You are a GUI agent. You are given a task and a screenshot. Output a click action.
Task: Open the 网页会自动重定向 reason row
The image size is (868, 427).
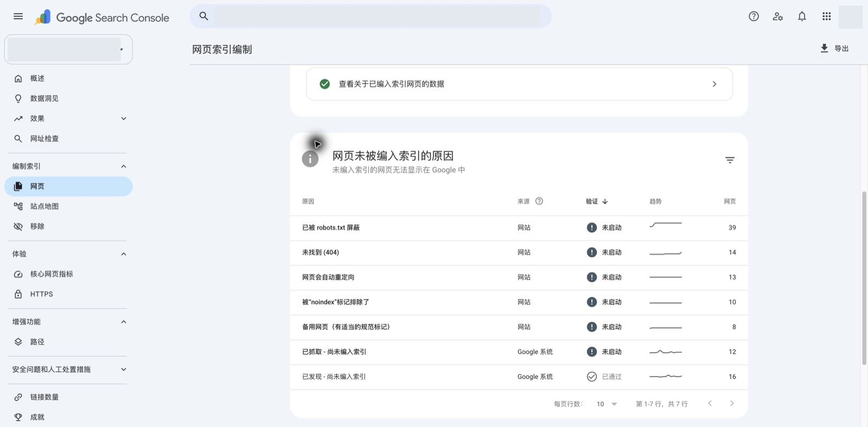pos(519,278)
